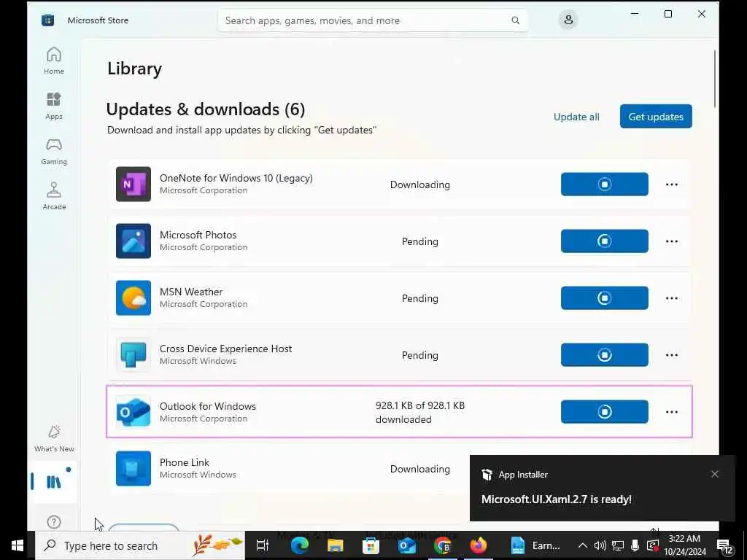Open the clock showing 3:22 AM
Image resolution: width=747 pixels, height=560 pixels.
[685, 545]
